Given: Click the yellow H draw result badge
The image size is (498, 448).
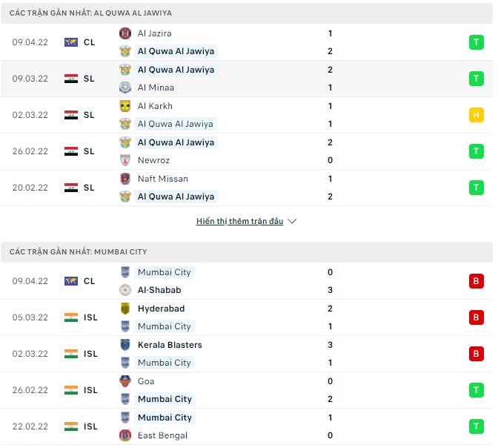Looking at the screenshot, I should [x=475, y=115].
